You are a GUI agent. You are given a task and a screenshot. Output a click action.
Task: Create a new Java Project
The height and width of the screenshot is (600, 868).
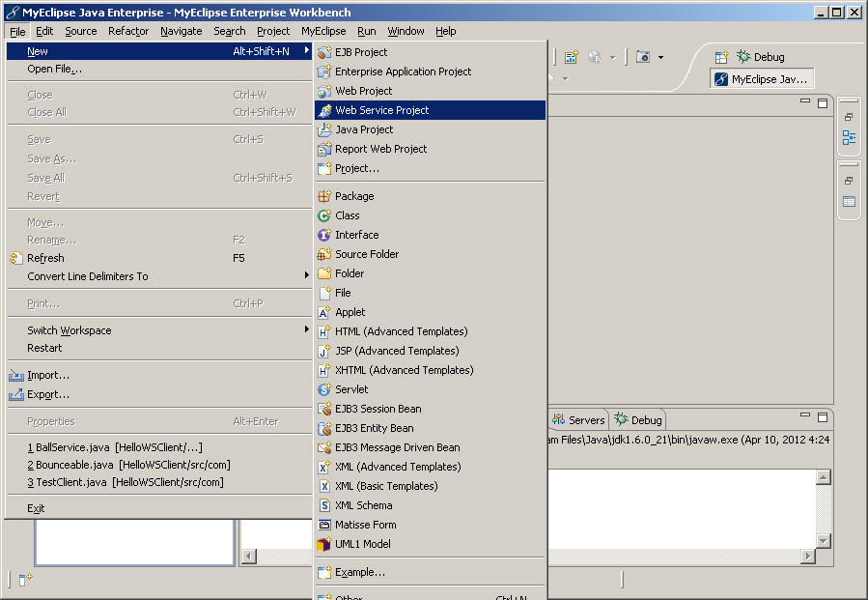coord(430,129)
